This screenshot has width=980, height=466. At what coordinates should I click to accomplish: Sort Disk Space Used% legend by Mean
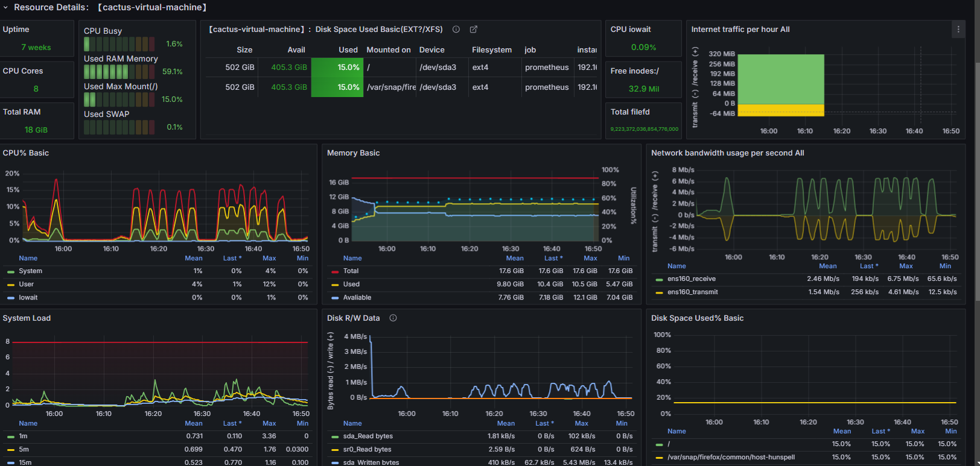(842, 432)
